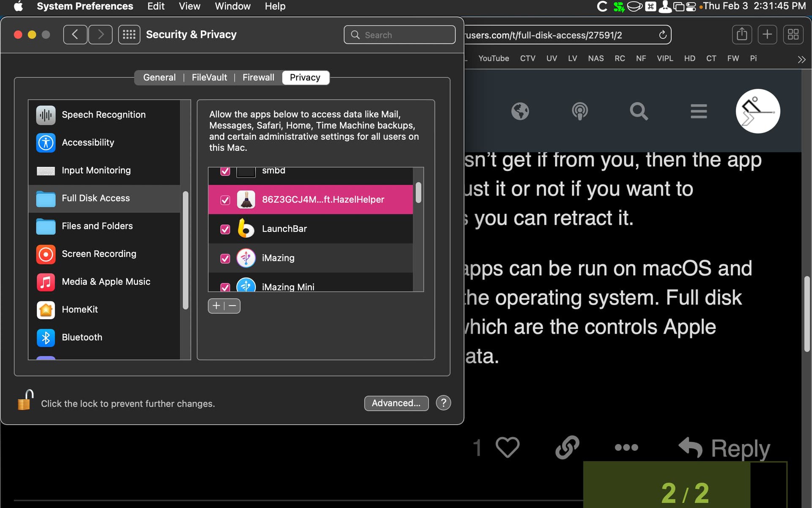Click the Input Monitoring keyboard icon
Image resolution: width=812 pixels, height=508 pixels.
(46, 171)
